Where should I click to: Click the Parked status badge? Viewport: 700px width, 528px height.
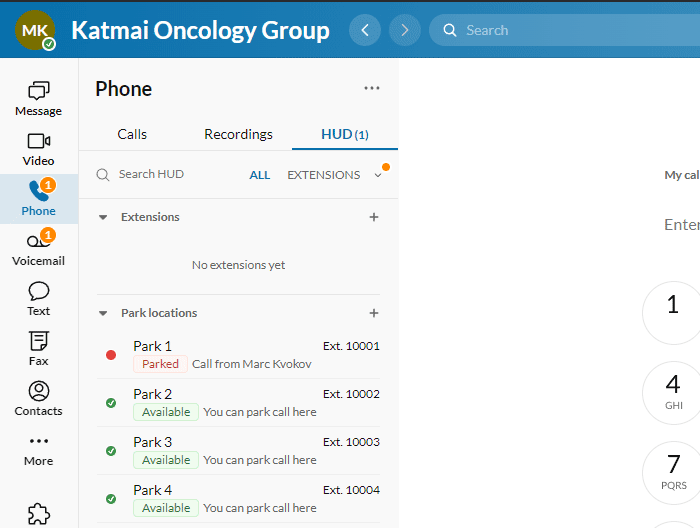160,364
